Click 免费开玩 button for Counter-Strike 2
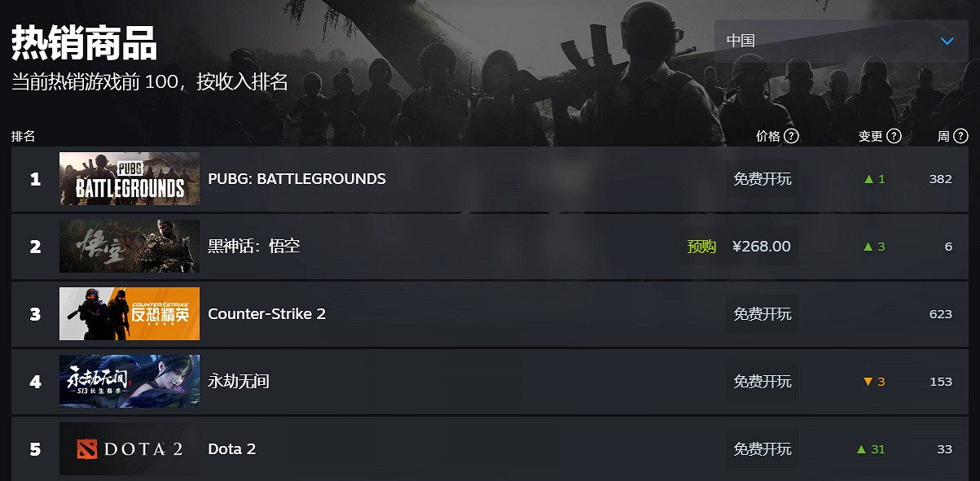 click(762, 313)
